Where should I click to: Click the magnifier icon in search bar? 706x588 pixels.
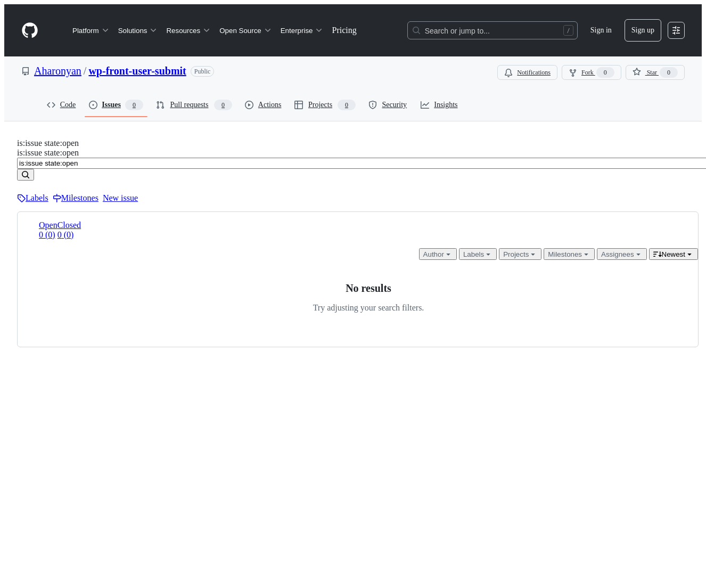point(416,30)
